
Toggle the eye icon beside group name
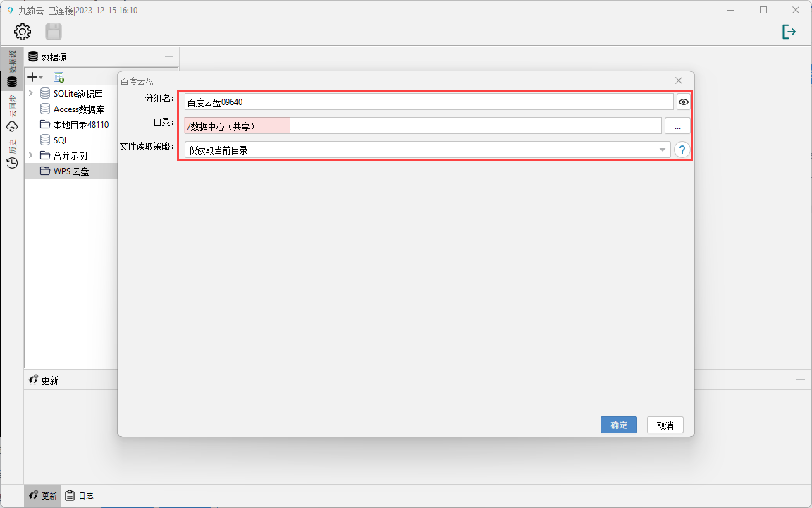[x=683, y=102]
